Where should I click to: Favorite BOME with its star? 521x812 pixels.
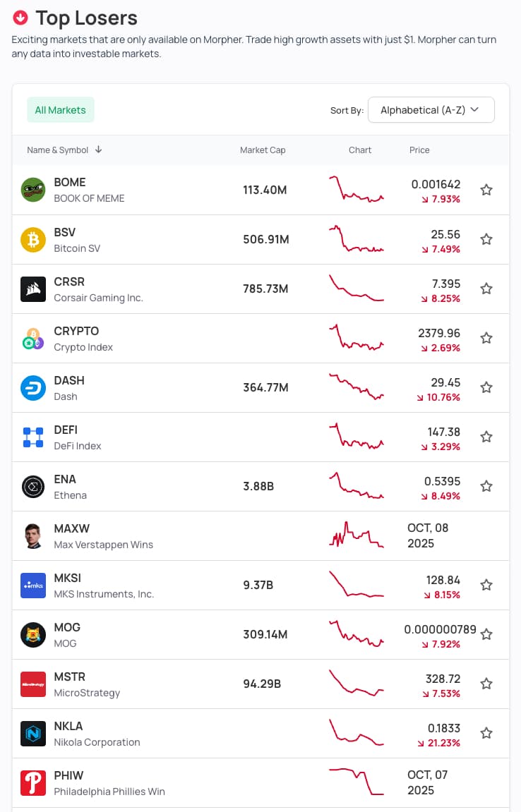(486, 190)
